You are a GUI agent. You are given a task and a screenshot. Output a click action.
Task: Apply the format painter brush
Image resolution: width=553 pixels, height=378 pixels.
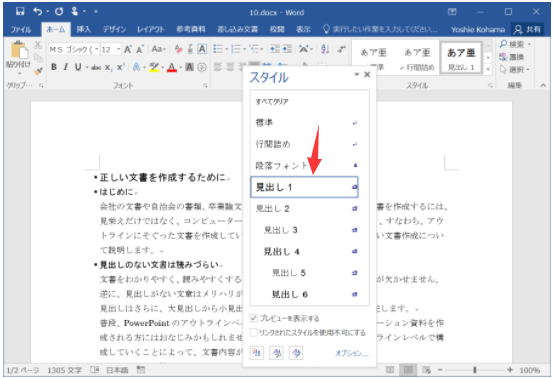(38, 71)
